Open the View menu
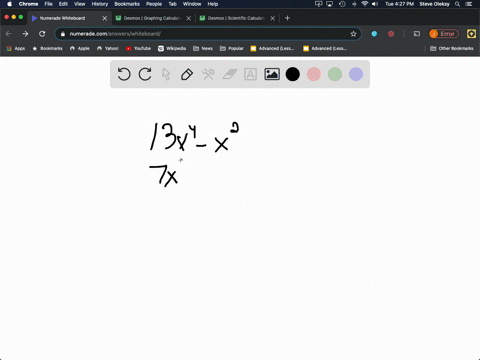The height and width of the screenshot is (360, 480). click(80, 4)
